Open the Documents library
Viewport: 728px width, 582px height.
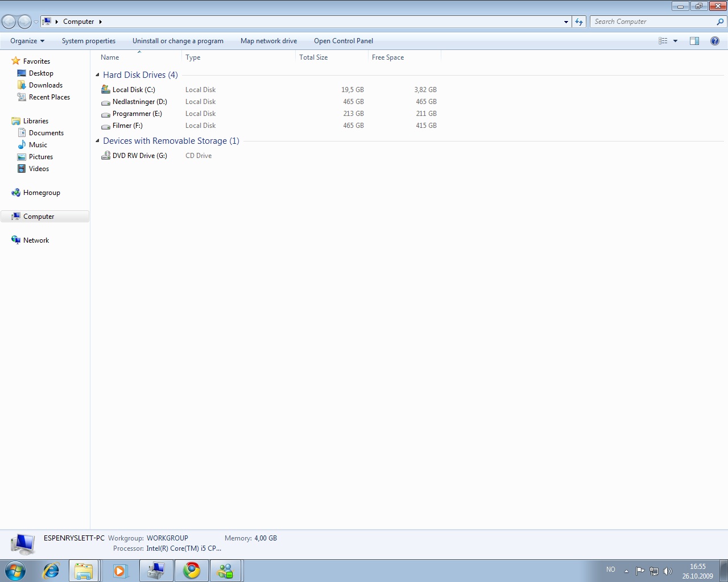pos(46,133)
